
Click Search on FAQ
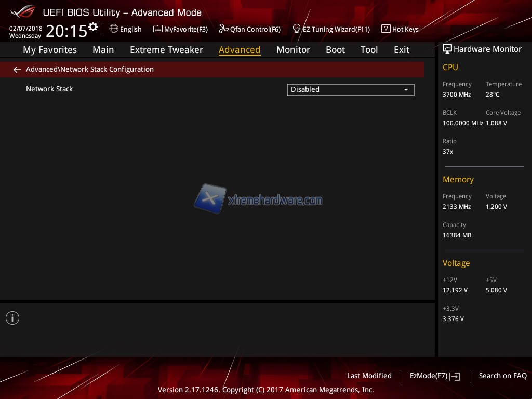click(502, 376)
